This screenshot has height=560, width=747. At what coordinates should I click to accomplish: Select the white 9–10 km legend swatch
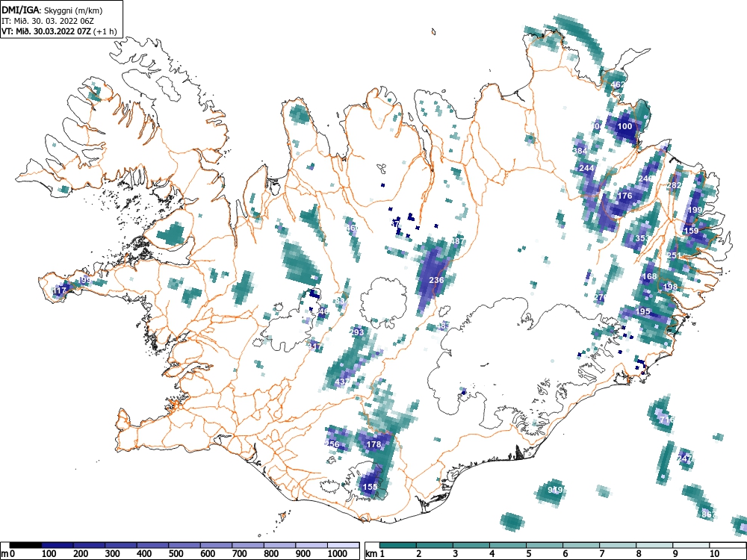[x=691, y=545]
